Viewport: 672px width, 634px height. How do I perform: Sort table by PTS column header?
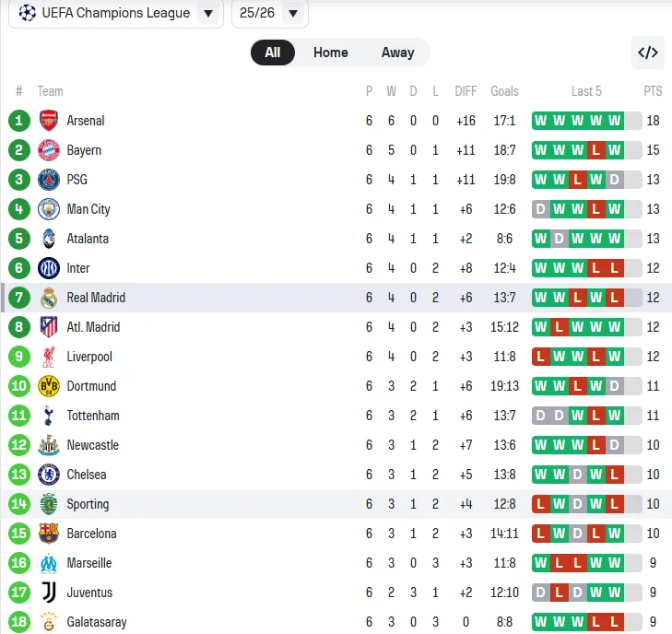(653, 91)
